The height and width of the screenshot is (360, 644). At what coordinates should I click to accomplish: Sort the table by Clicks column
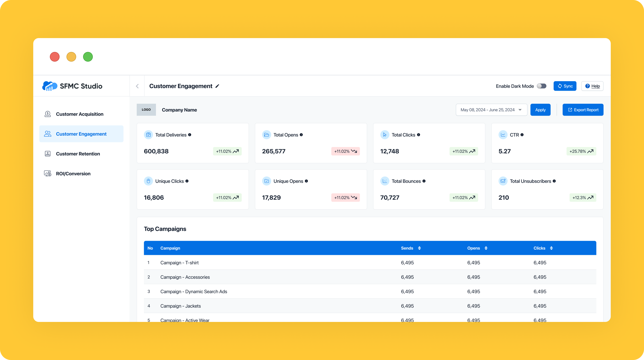[551, 248]
